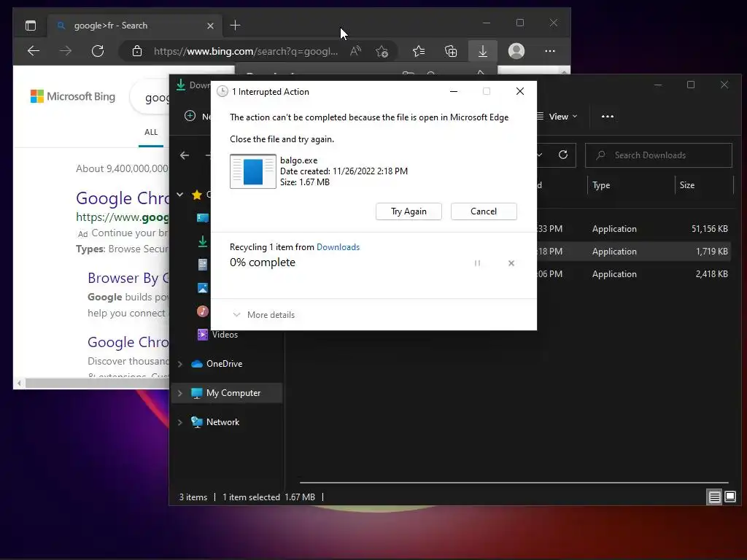747x560 pixels.
Task: Open Videos in Explorer sidebar
Action: (225, 335)
